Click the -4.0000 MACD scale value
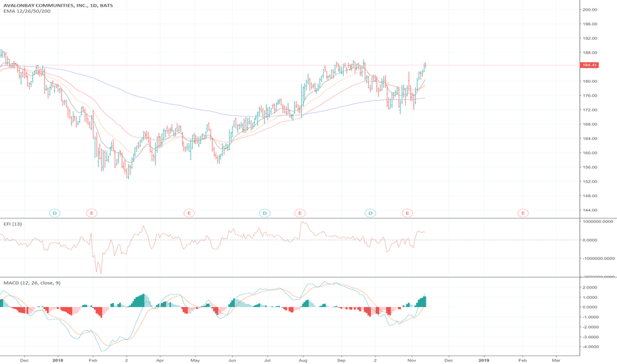This screenshot has height=364, width=617. [x=591, y=347]
